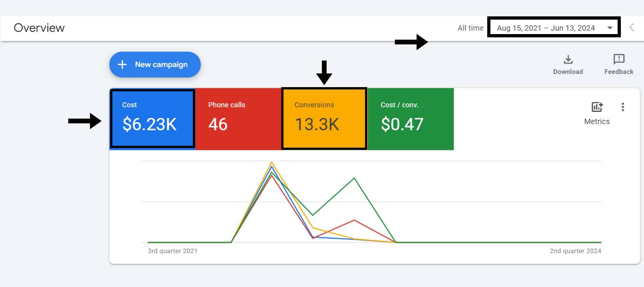This screenshot has height=287, width=644.
Task: Expand the date range dropdown arrow
Action: (x=610, y=28)
